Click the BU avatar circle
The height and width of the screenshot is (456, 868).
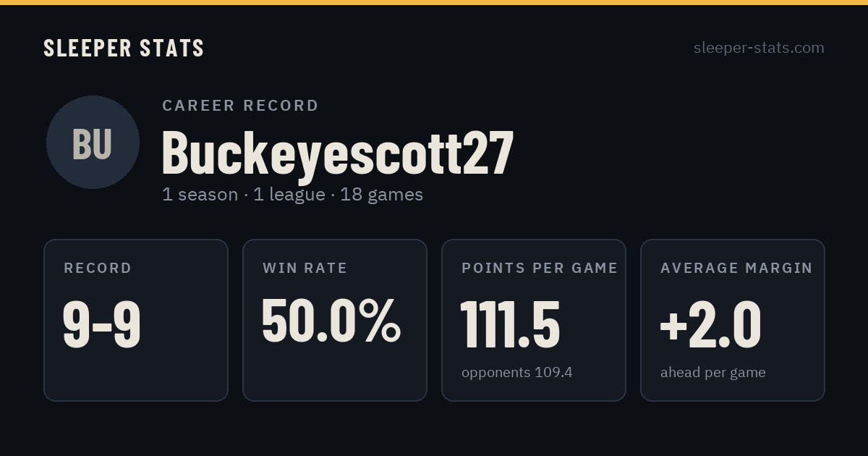tap(93, 142)
